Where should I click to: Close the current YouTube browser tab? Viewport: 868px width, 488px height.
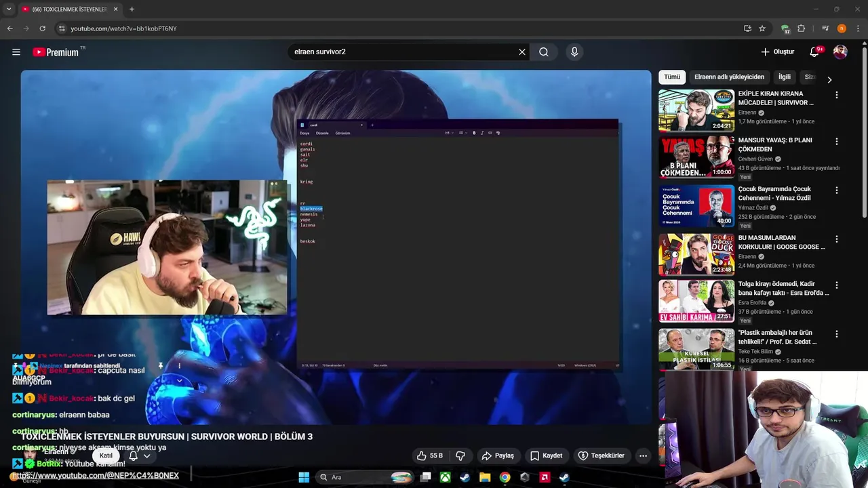coord(115,9)
